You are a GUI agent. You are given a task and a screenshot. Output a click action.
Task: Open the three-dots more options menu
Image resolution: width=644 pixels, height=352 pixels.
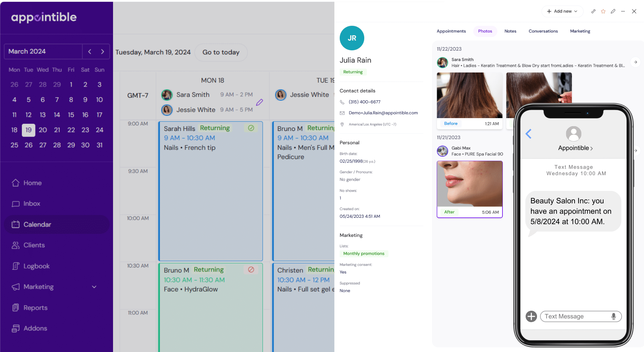(623, 11)
